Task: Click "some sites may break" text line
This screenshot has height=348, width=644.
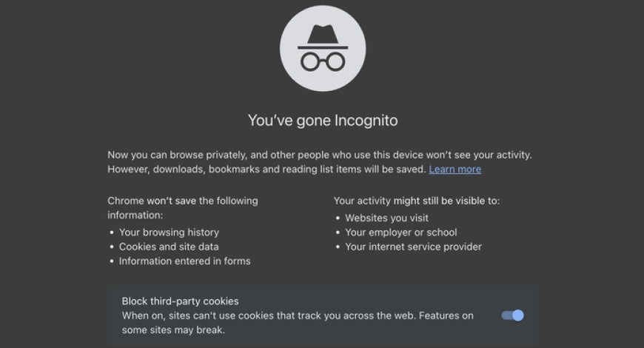Action: 173,330
